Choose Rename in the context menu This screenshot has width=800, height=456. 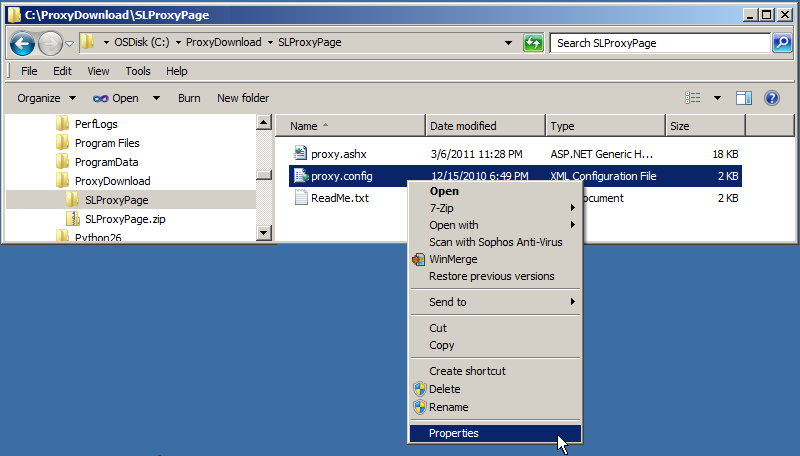[495, 407]
